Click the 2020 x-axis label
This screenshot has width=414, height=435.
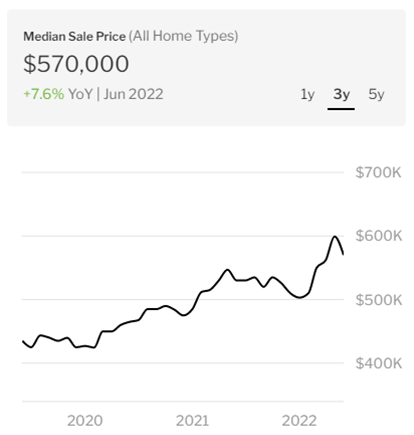85,421
